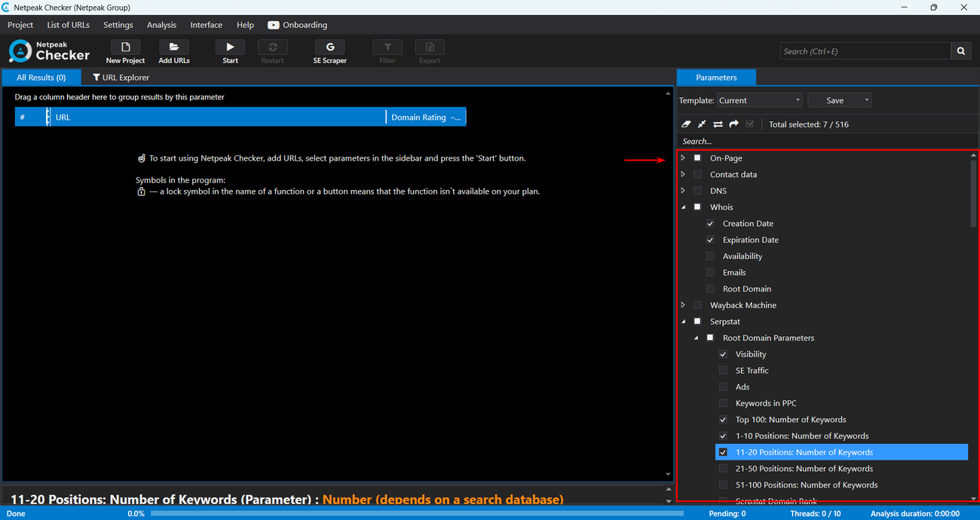Collapse the Whois group
This screenshot has width=980, height=520.
coord(683,207)
